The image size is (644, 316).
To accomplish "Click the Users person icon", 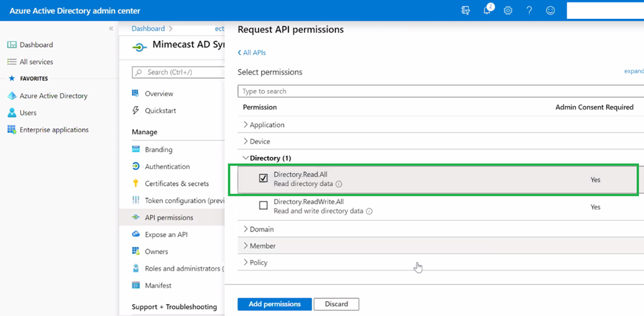I will 12,113.
